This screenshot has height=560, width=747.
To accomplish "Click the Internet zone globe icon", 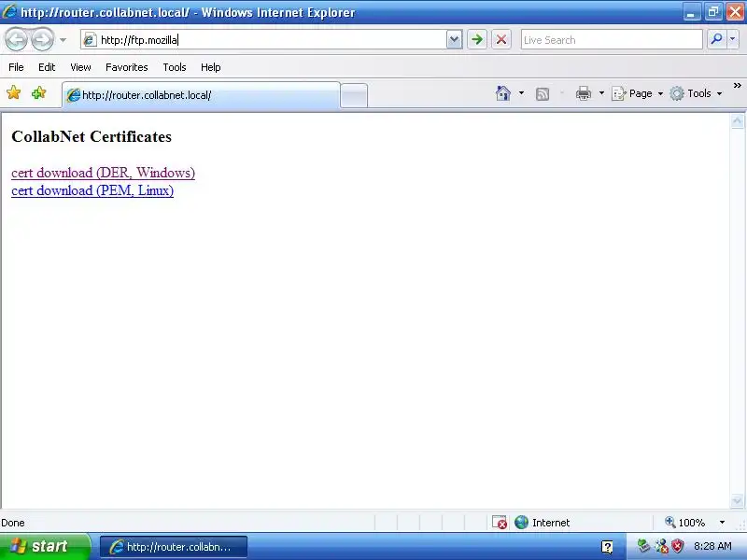I will (521, 523).
